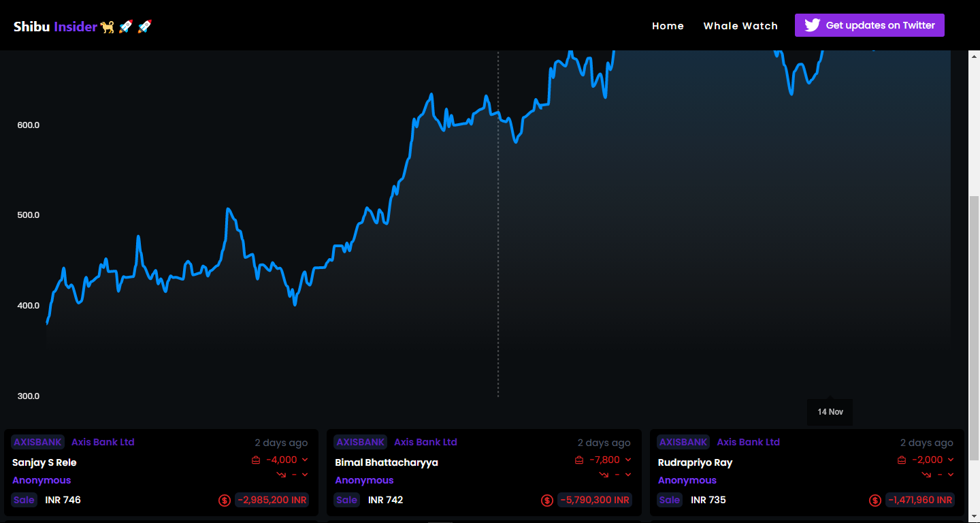This screenshot has height=523, width=980.
Task: Click the page vertical scrollbar thumb
Action: [974, 328]
